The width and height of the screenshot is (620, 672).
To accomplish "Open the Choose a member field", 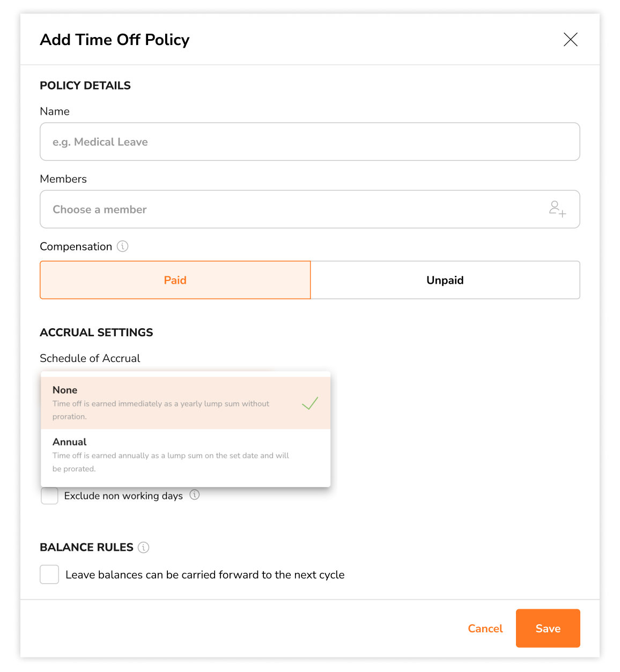I will coord(290,209).
